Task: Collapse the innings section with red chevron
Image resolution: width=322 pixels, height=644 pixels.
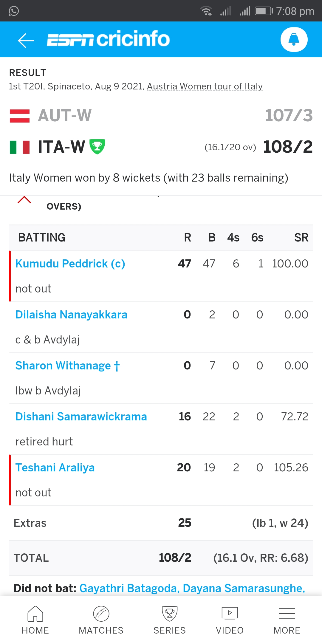Action: coord(24,200)
